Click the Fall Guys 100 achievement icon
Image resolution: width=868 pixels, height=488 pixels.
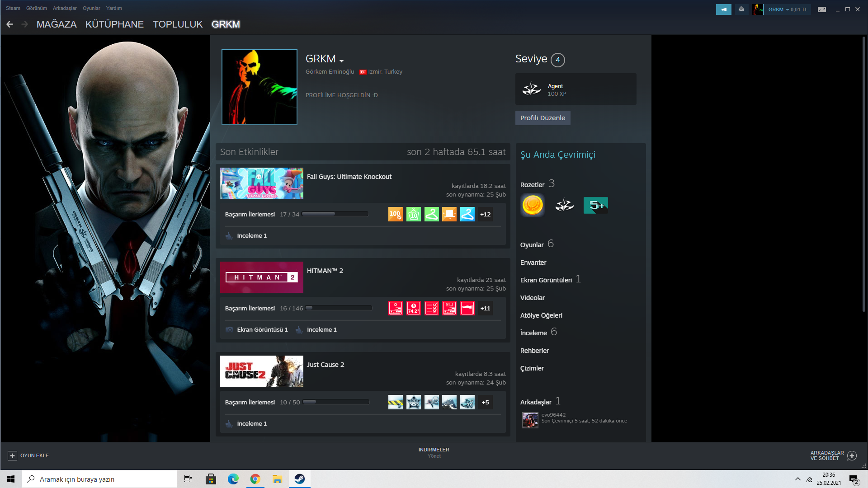[x=396, y=214]
